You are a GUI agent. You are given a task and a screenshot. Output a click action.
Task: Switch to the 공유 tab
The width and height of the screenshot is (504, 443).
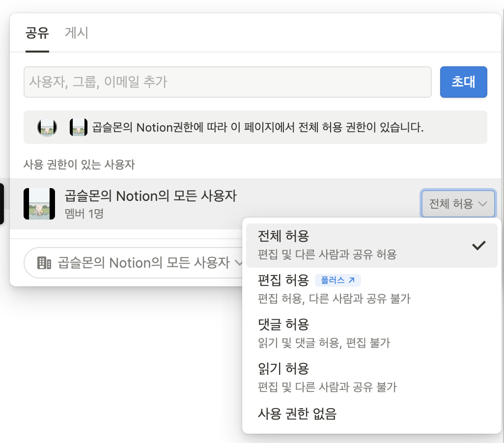(37, 33)
